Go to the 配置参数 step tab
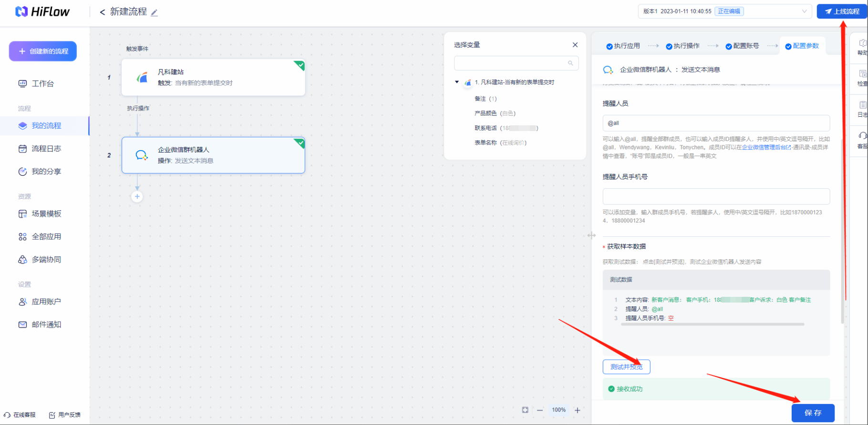Viewport: 868px width, 425px height. coord(802,46)
